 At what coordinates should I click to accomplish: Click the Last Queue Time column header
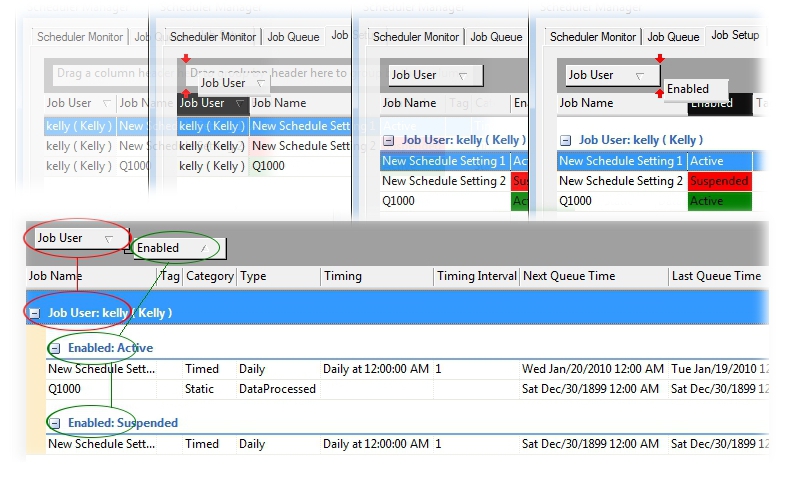pyautogui.click(x=715, y=276)
